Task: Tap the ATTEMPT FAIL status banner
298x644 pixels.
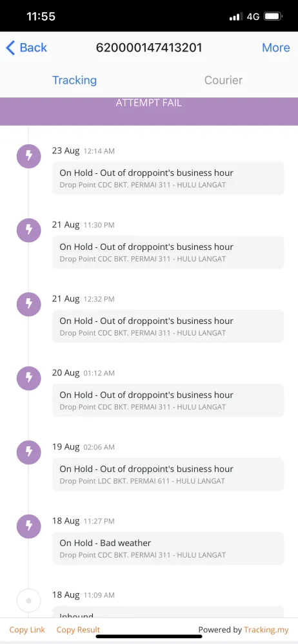Action: click(149, 111)
